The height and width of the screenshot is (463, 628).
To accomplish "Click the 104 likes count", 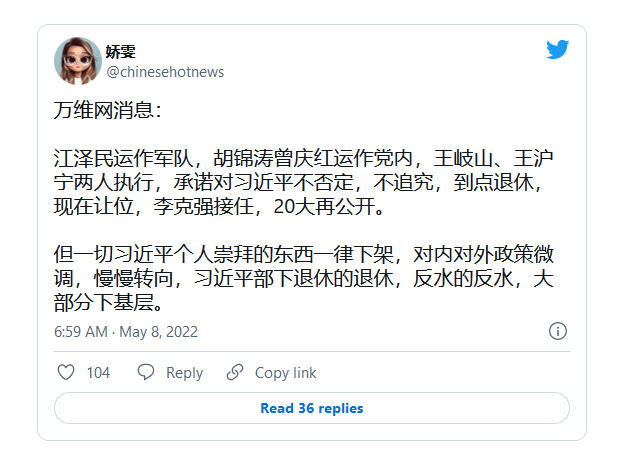I will tap(98, 372).
